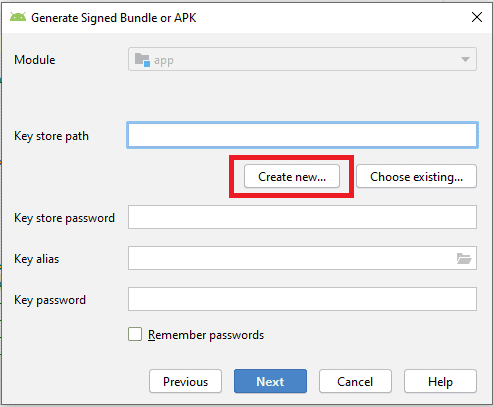The width and height of the screenshot is (493, 407).
Task: Close the Generate Signed Bundle dialog
Action: click(x=477, y=17)
